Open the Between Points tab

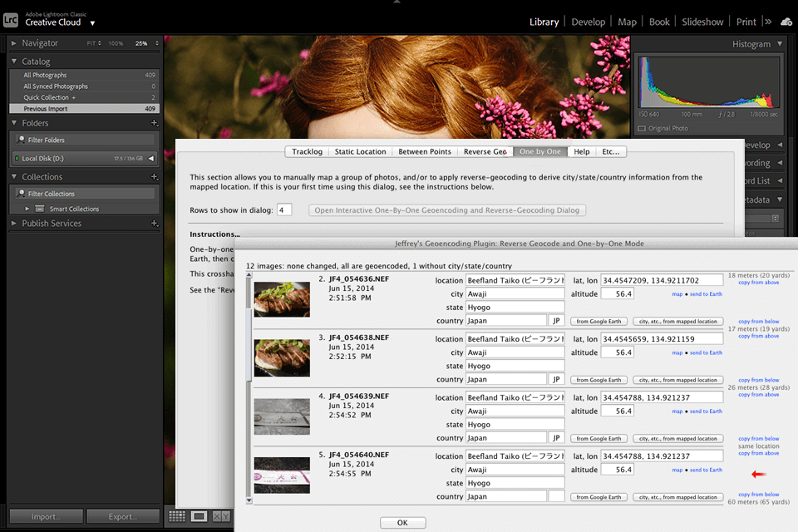click(425, 152)
